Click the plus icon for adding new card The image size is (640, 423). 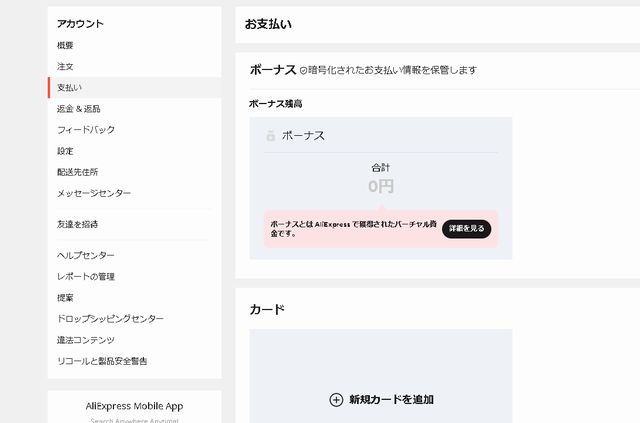pyautogui.click(x=336, y=399)
